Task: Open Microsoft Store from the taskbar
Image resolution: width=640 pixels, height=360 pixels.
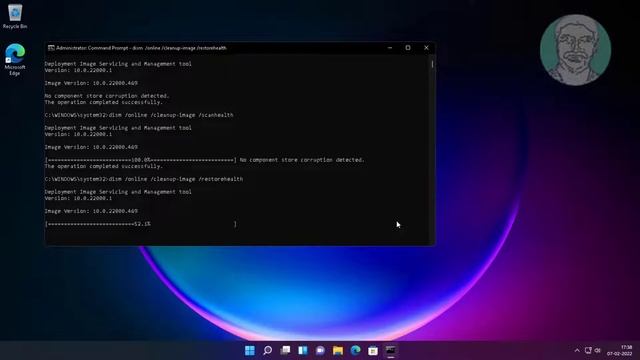Action: coord(373,350)
